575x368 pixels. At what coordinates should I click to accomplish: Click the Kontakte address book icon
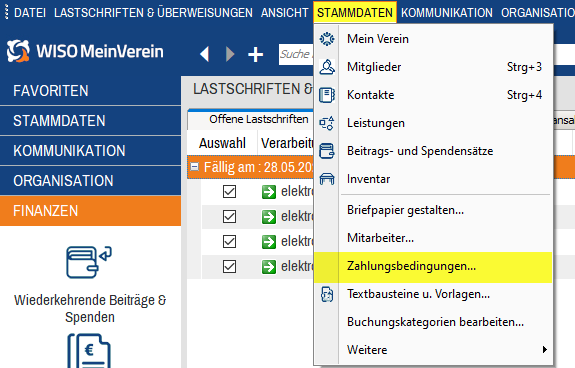coord(327,95)
